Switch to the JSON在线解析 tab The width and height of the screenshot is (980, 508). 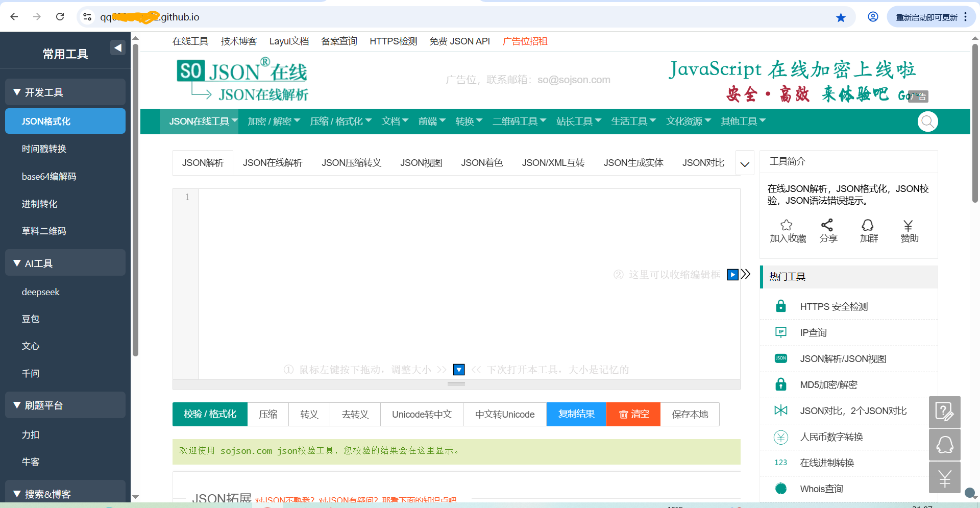point(273,163)
